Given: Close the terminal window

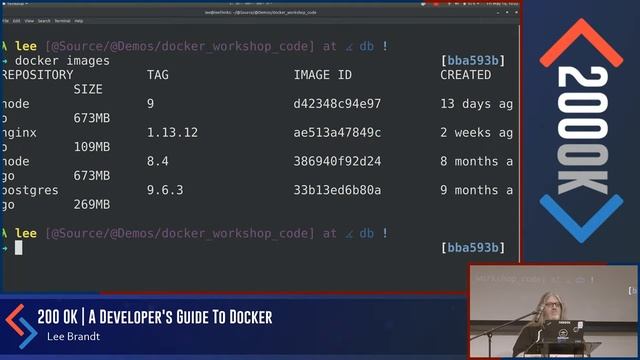Looking at the screenshot, I should pyautogui.click(x=516, y=13).
